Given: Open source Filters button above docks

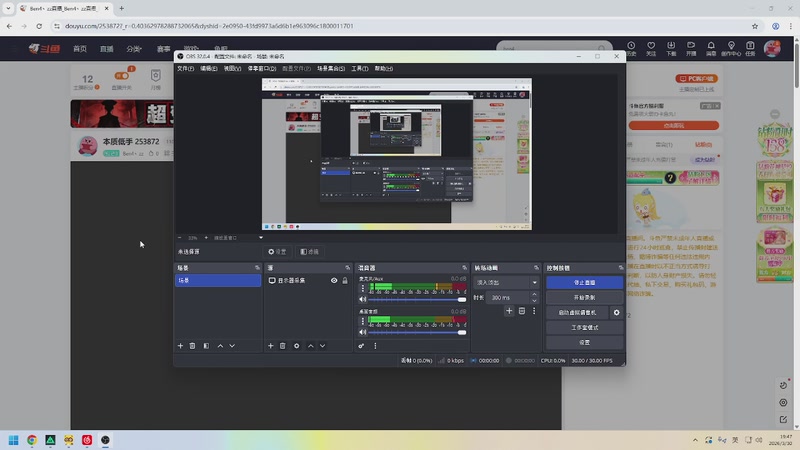Looking at the screenshot, I should pyautogui.click(x=310, y=252).
